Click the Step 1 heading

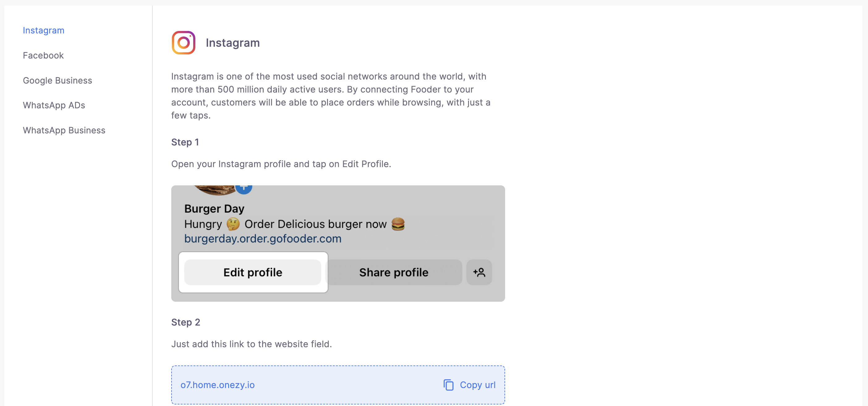point(185,142)
